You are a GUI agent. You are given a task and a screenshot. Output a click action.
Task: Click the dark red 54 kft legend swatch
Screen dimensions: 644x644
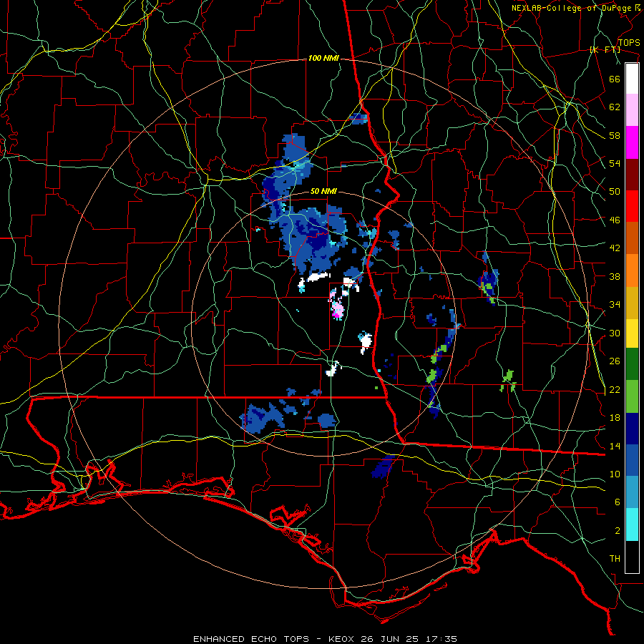(632, 175)
